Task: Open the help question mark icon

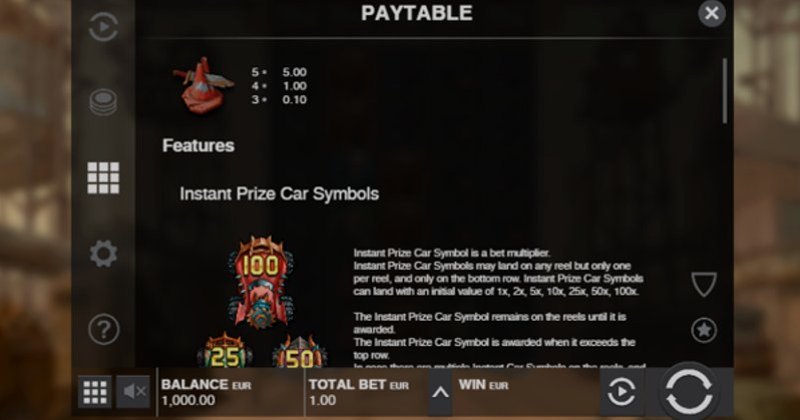Action: [x=104, y=329]
